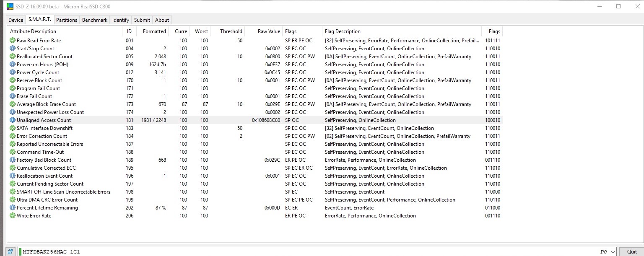The width and height of the screenshot is (644, 256).
Task: Select the S.M.A.R.T. tab
Action: [x=40, y=19]
